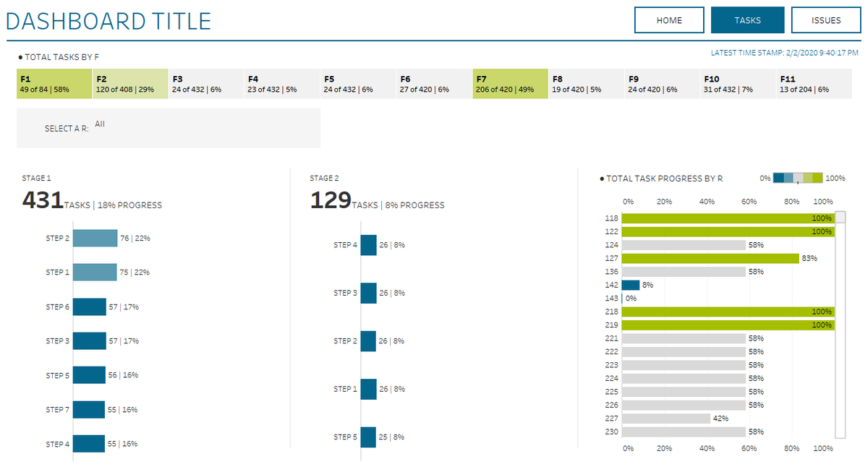Switch to the TASKS view
This screenshot has width=868, height=467.
coord(747,20)
